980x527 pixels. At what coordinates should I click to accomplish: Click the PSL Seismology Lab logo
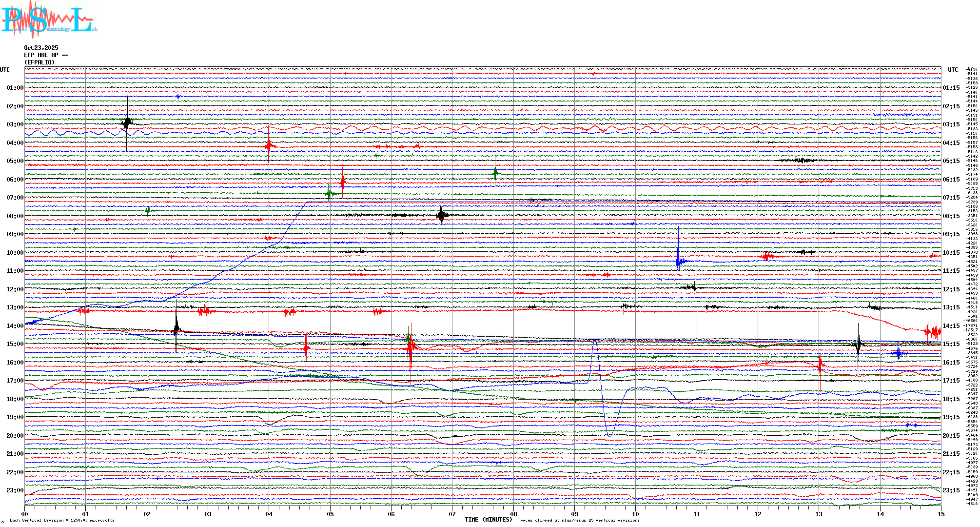tap(49, 20)
